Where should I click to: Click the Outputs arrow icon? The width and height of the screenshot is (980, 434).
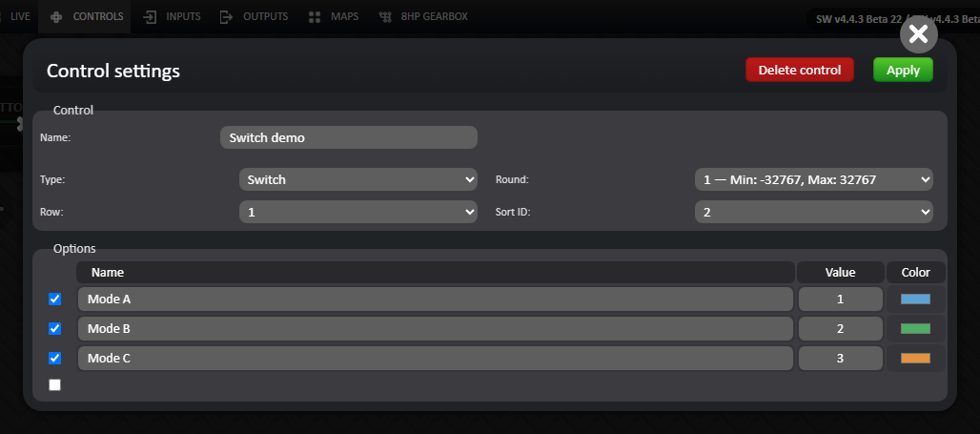pos(226,17)
